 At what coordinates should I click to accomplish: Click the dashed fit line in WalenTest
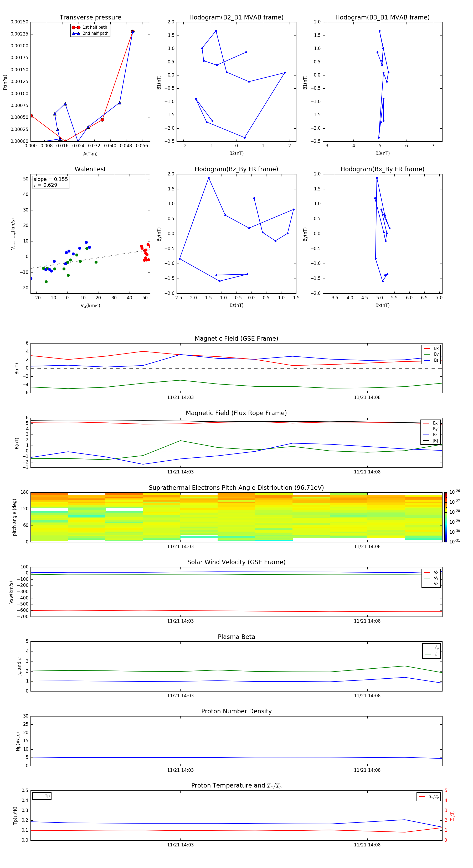click(90, 259)
